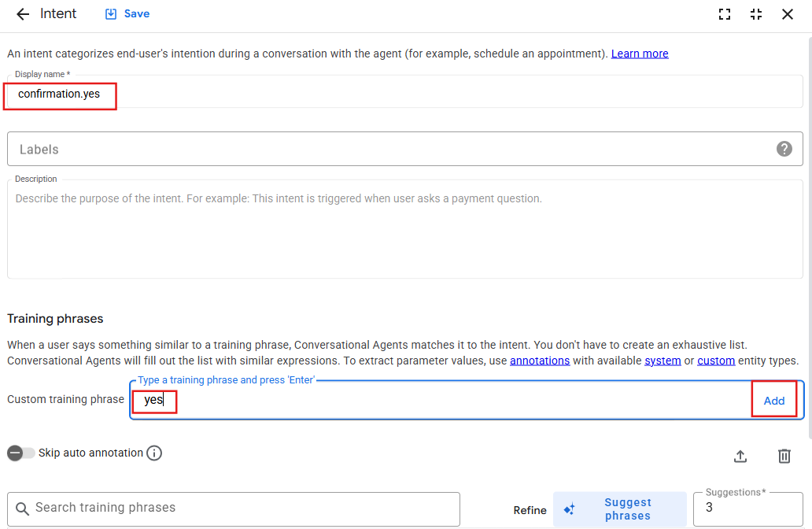Exit fullscreen with the collapse icon
Viewport: 812px width, 529px height.
tap(756, 14)
